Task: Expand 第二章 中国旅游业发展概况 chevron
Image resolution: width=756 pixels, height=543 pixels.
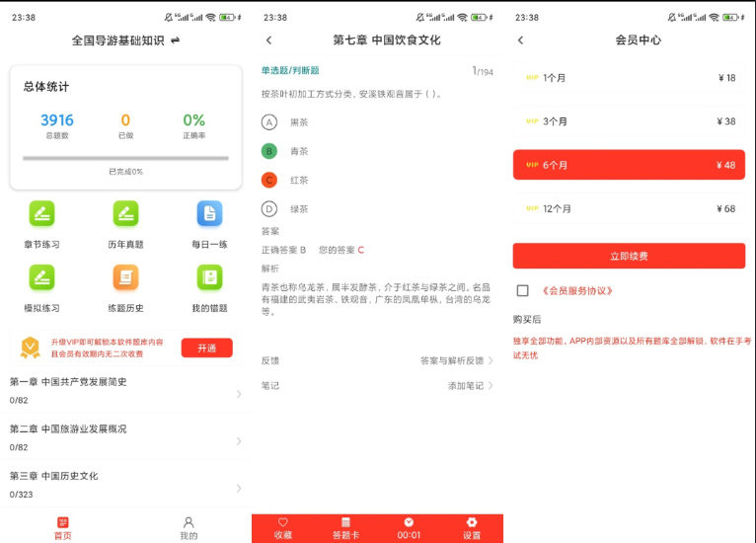Action: [x=239, y=441]
